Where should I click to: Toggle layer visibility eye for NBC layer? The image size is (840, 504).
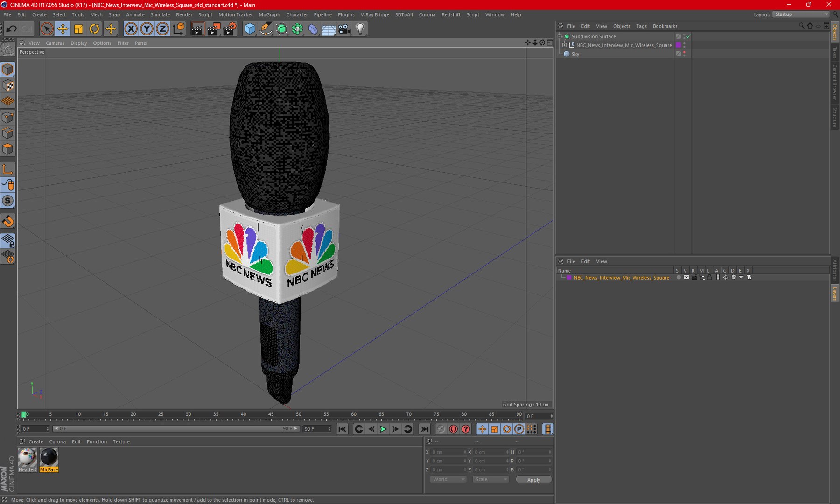686,277
